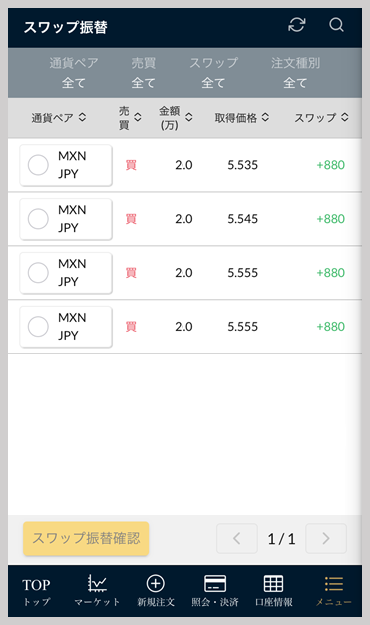This screenshot has height=625, width=370.
Task: Open the 注文種別 全て filter
Action: pos(295,73)
